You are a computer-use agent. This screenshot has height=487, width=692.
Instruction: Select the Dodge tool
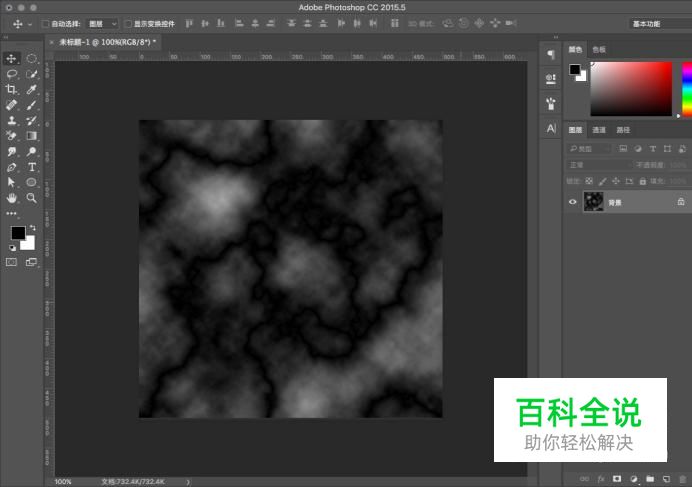pos(31,151)
